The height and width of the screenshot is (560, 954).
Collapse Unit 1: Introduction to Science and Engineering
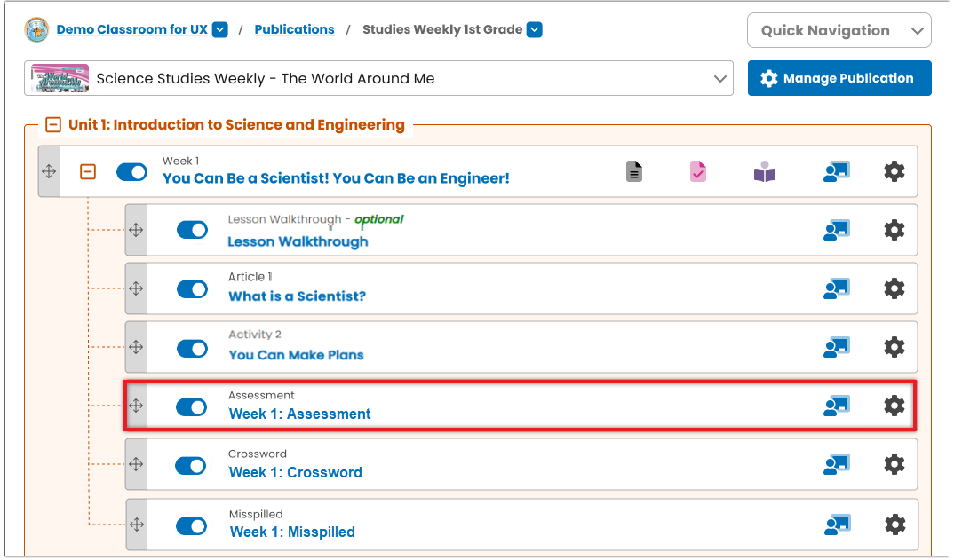(53, 125)
